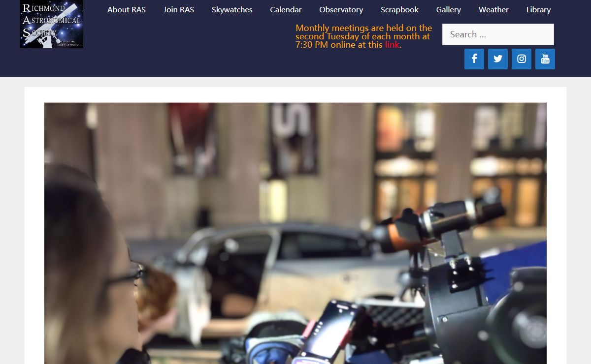Follow the red online meeting link
Image resolution: width=591 pixels, height=364 pixels.
tap(392, 45)
